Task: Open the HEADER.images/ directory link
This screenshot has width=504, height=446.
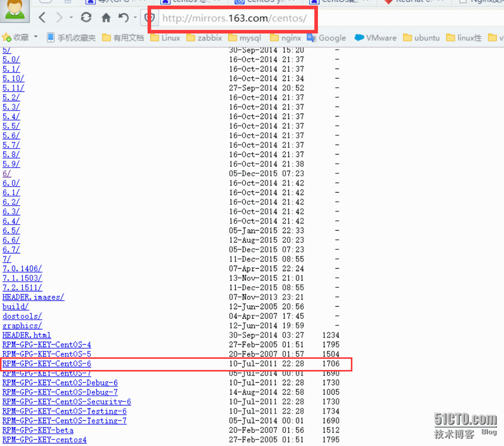Action: click(x=33, y=297)
